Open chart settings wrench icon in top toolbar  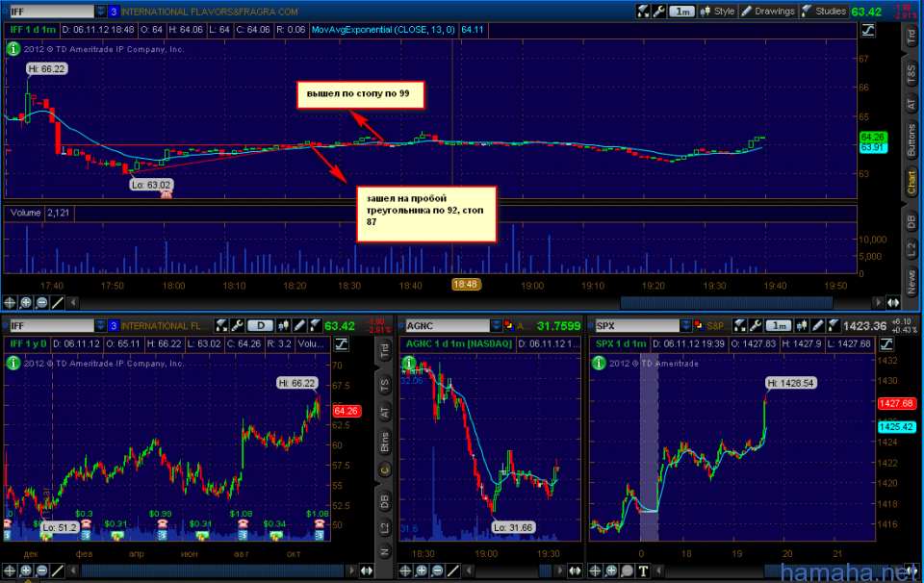coord(658,11)
